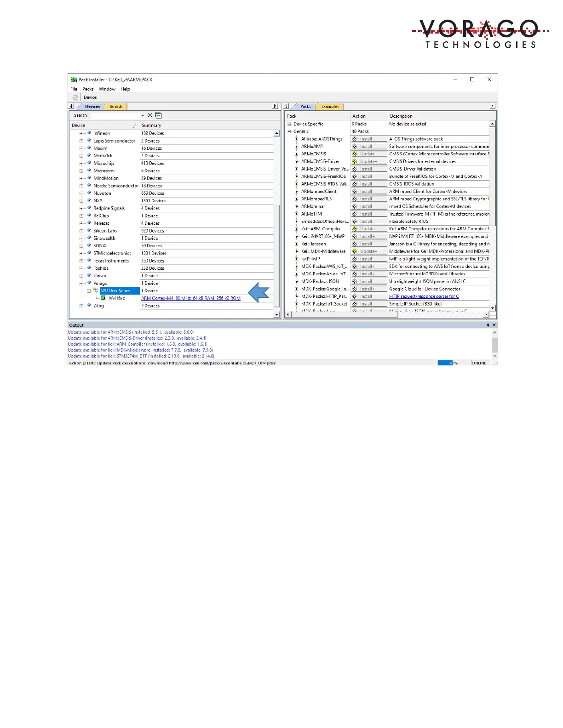Screen dimensions: 563x728
Task: Click the VA416xx Series family icon
Action: pos(96,290)
